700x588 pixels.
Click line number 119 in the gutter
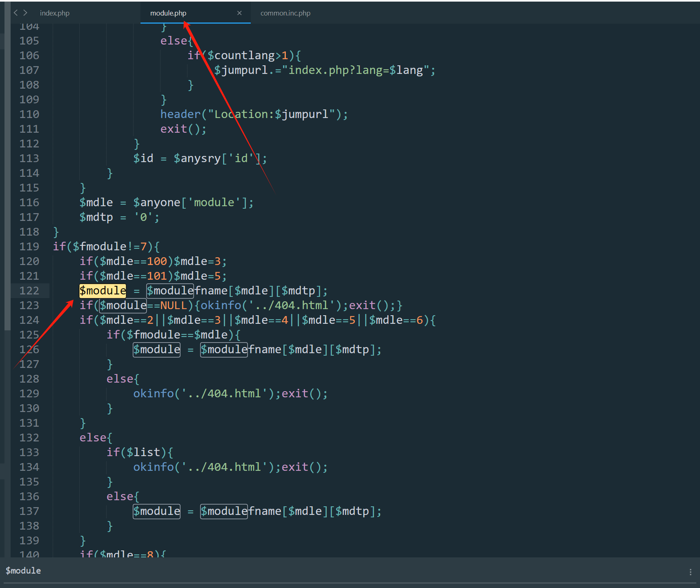click(x=29, y=247)
